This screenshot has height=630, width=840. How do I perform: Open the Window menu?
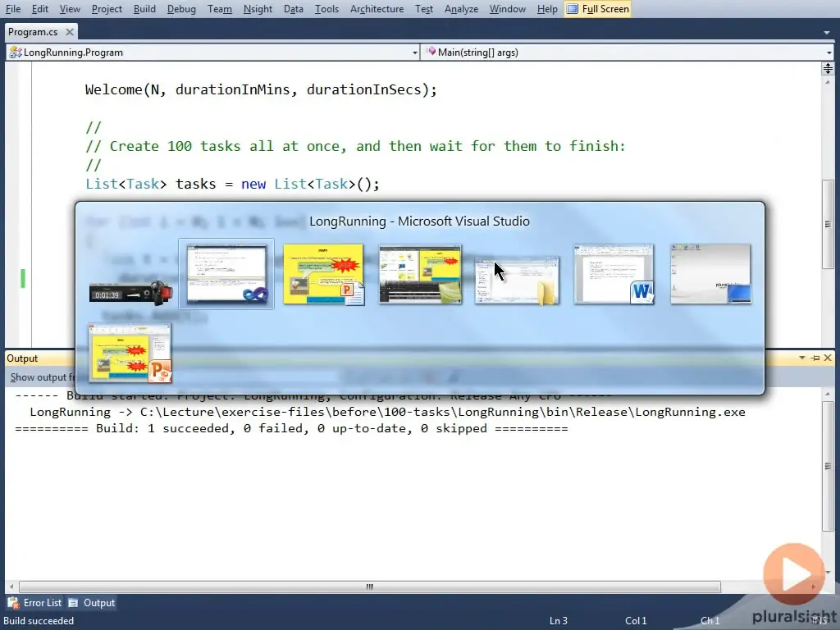coord(507,9)
